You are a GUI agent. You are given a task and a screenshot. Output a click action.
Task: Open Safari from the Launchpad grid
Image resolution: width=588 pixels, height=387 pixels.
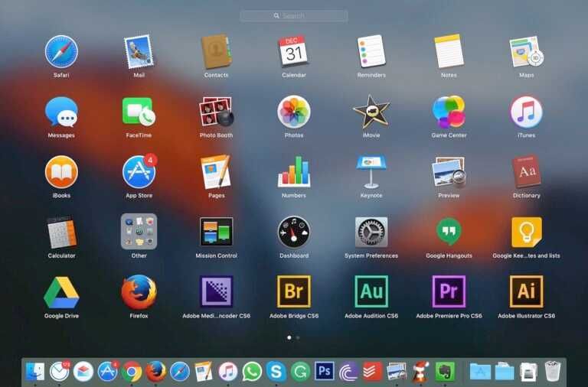(61, 52)
